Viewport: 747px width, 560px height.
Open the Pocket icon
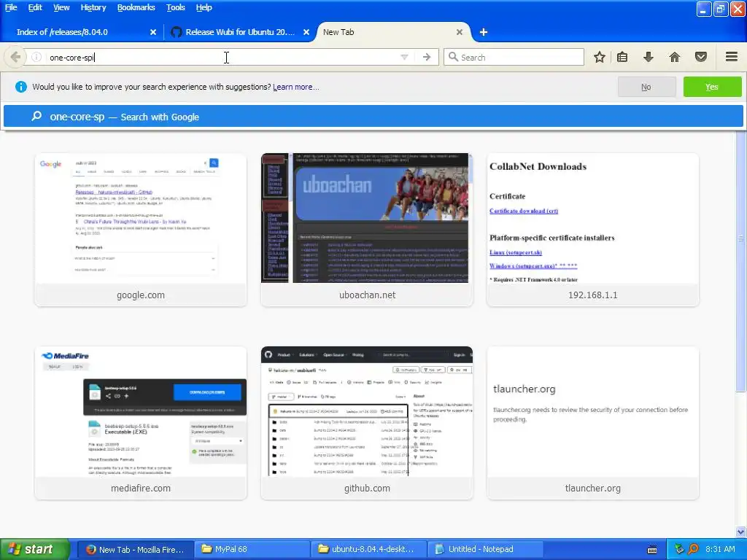(701, 57)
